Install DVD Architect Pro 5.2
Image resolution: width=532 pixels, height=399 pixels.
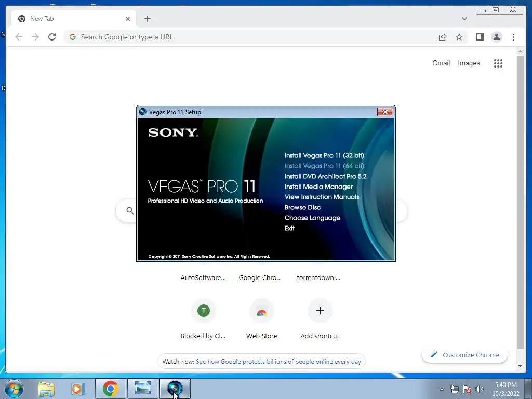(x=325, y=176)
